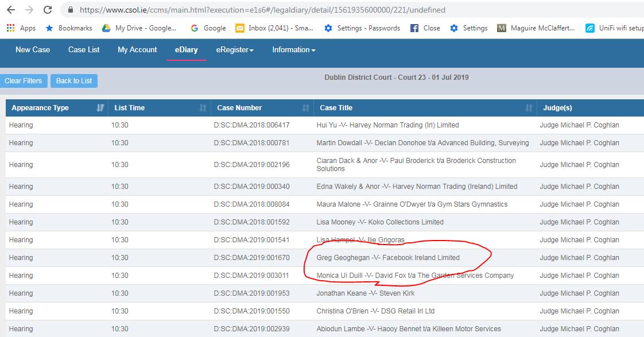Click the Clear Filters button

24,81
